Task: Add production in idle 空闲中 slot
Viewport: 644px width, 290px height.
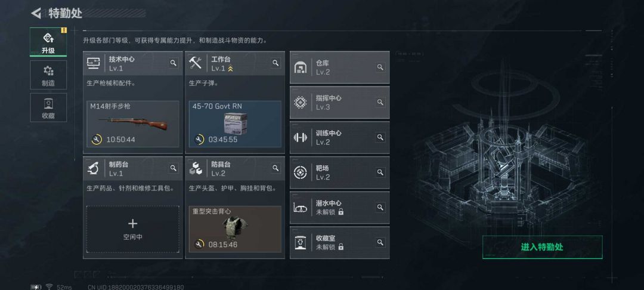Action: point(132,229)
